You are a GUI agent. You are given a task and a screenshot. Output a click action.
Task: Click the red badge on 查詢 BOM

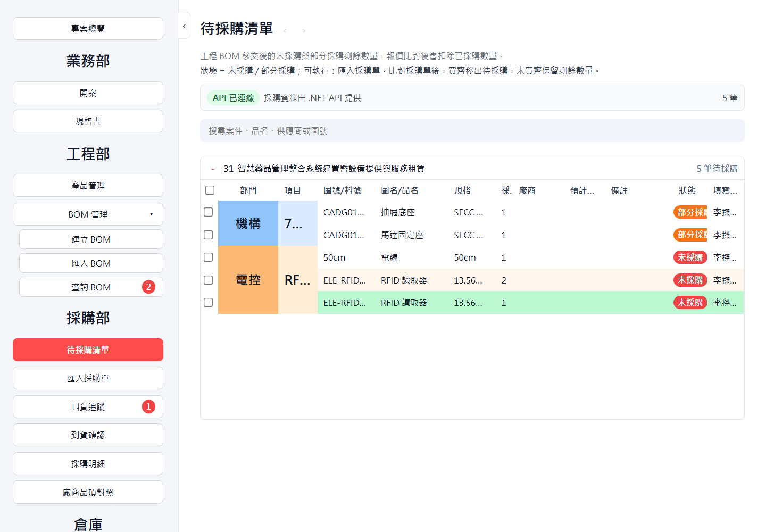coord(148,287)
